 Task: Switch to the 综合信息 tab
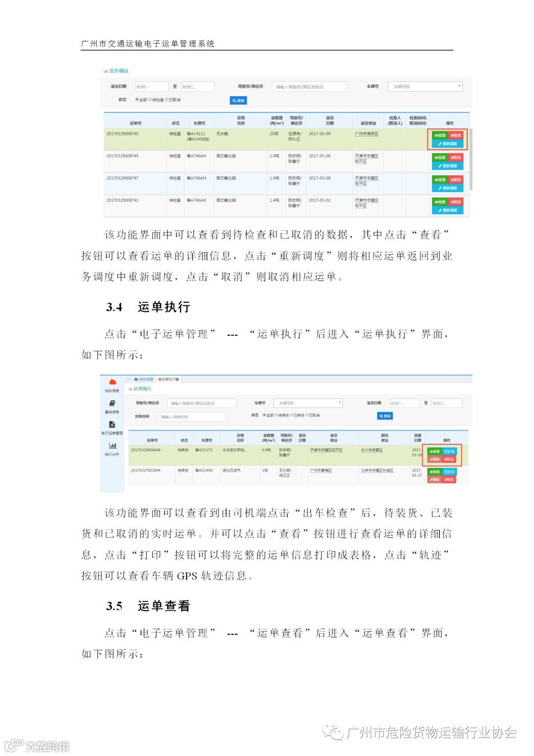pos(144,379)
